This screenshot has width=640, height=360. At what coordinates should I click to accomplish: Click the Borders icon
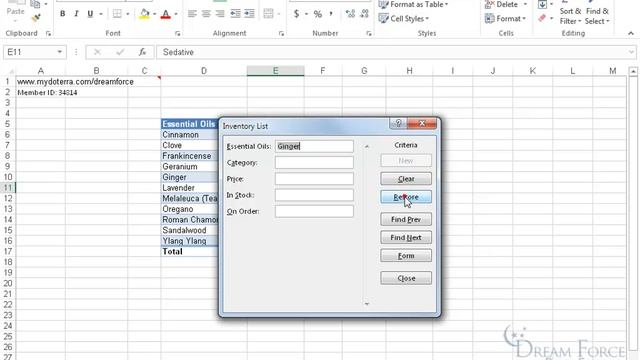pyautogui.click(x=117, y=14)
